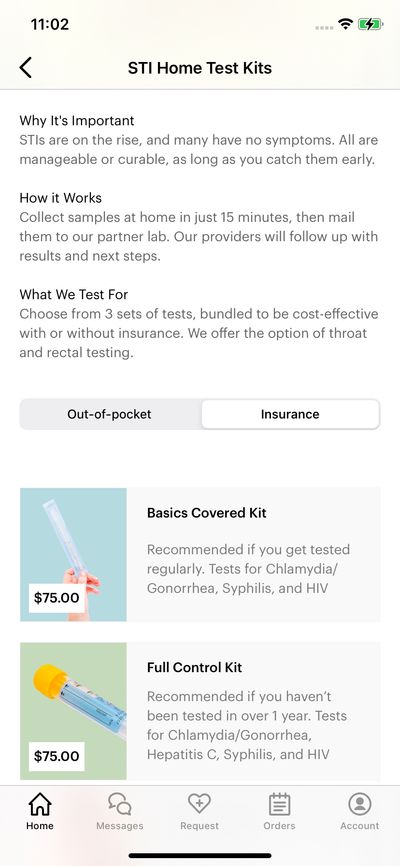Tap the Request heart-plus icon
The width and height of the screenshot is (400, 866).
(199, 804)
